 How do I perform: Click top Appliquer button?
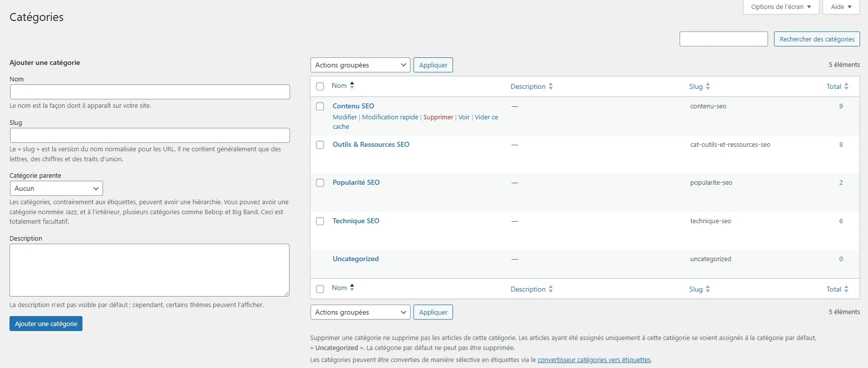433,65
